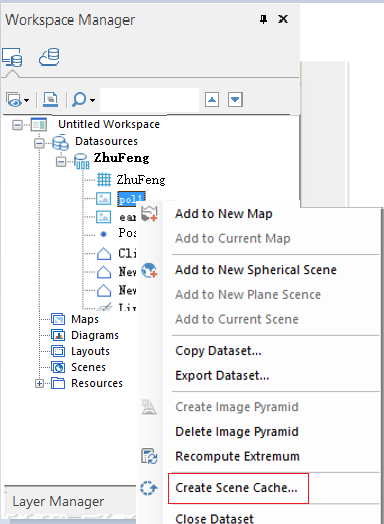Select Recompute Extremum from context menu
The width and height of the screenshot is (384, 524).
237,456
